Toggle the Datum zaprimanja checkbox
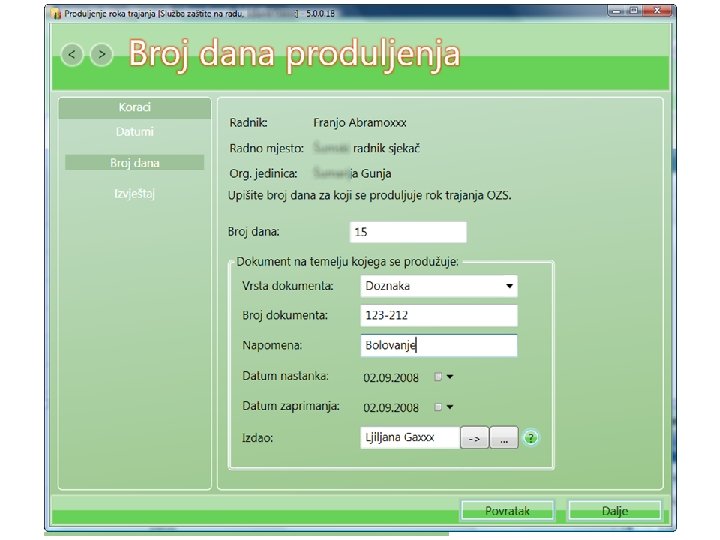720x540 pixels. tap(438, 407)
